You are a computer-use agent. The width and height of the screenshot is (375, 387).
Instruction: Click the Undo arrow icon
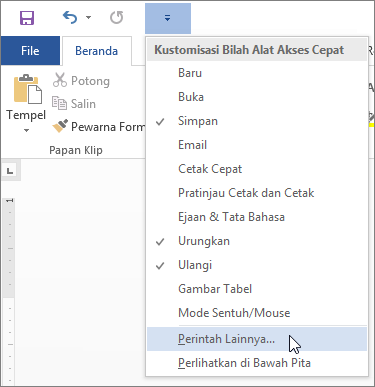coord(70,18)
